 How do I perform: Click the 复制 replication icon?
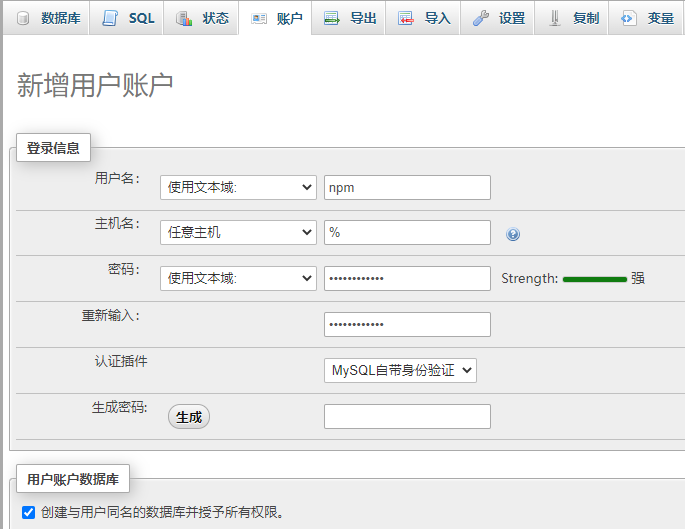[554, 18]
